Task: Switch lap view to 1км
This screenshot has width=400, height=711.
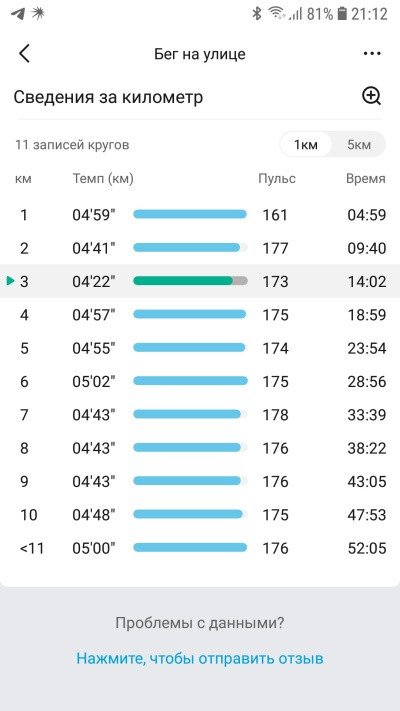Action: pos(306,145)
